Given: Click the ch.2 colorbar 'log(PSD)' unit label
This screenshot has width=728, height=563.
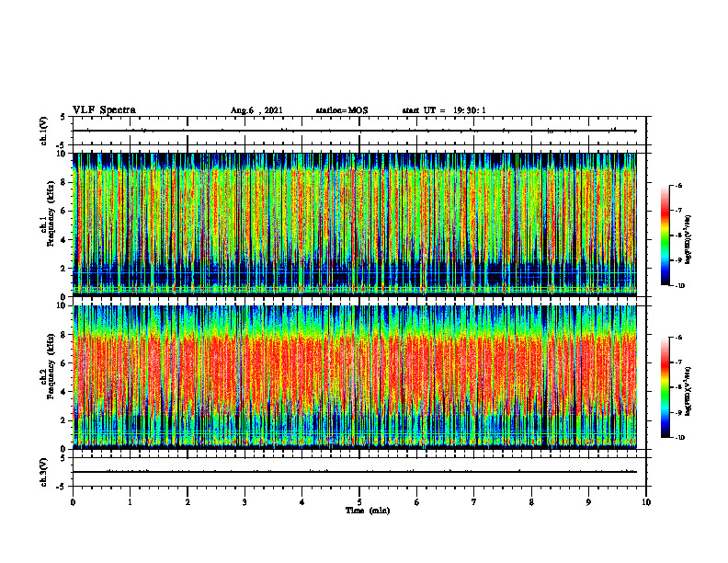Looking at the screenshot, I should click(x=688, y=392).
